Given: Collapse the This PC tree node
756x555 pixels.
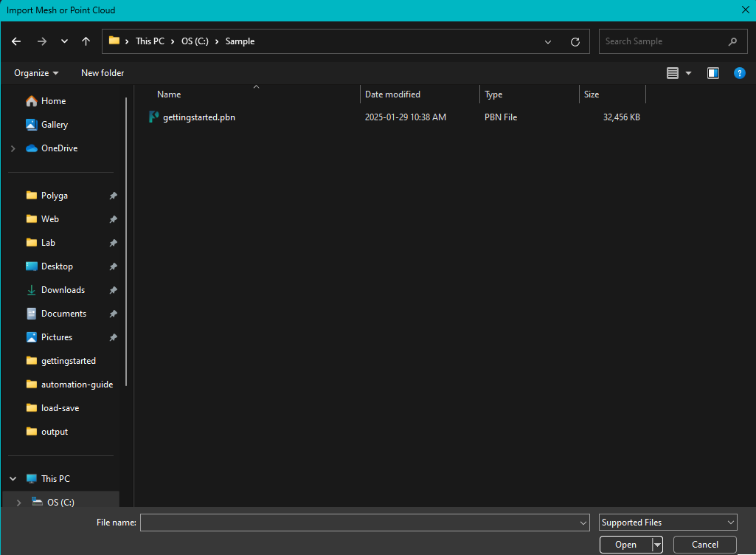Looking at the screenshot, I should [12, 478].
